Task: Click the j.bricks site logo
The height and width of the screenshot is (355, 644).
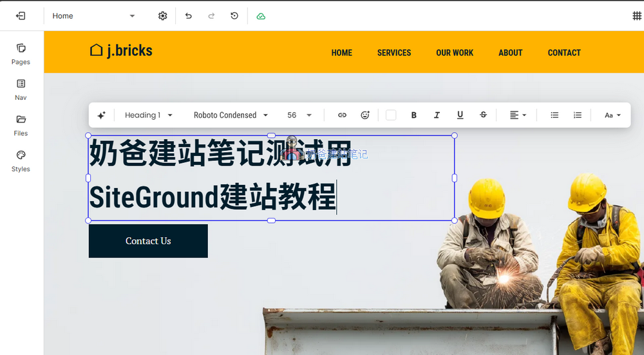Action: tap(121, 50)
